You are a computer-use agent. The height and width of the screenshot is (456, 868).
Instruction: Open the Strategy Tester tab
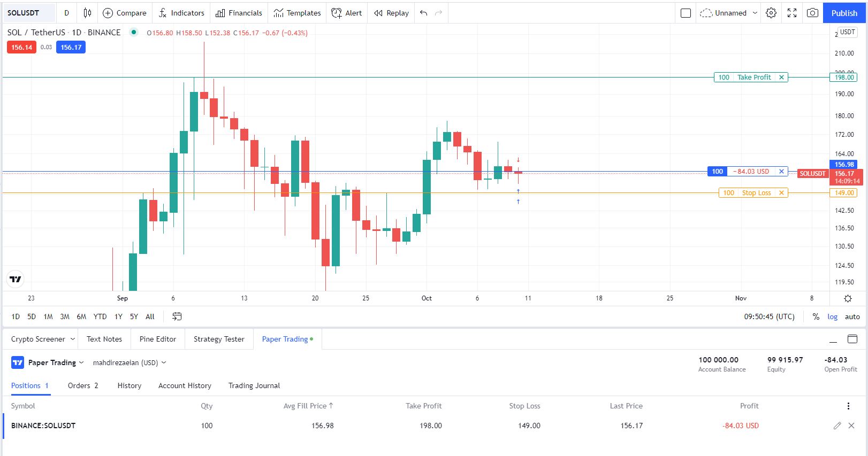(x=219, y=339)
